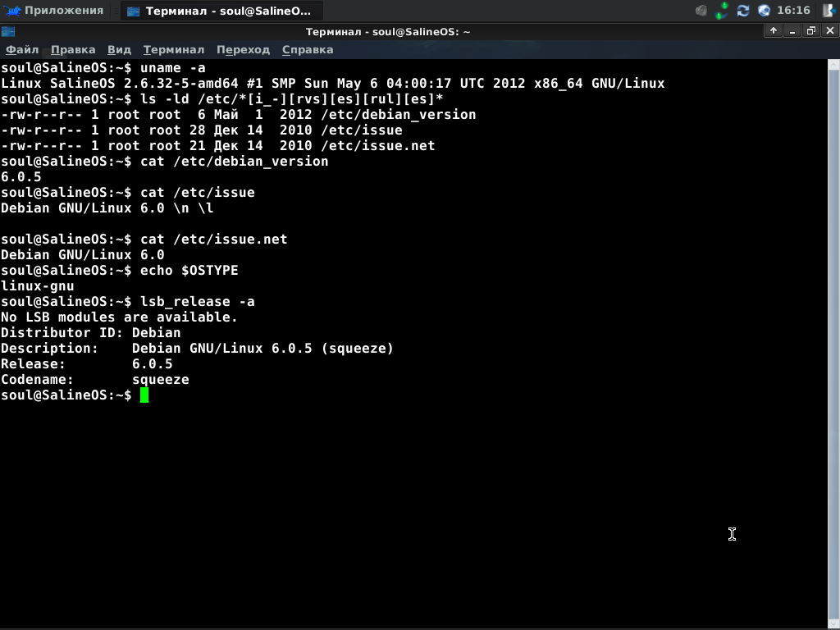Click the 'uname -a' command text
The height and width of the screenshot is (630, 840).
pos(172,68)
